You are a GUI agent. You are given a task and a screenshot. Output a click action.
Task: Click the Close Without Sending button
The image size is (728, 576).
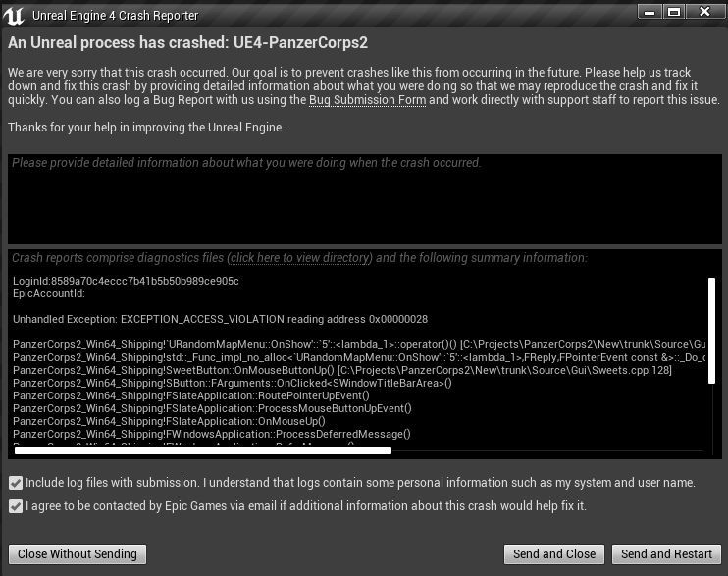(78, 554)
